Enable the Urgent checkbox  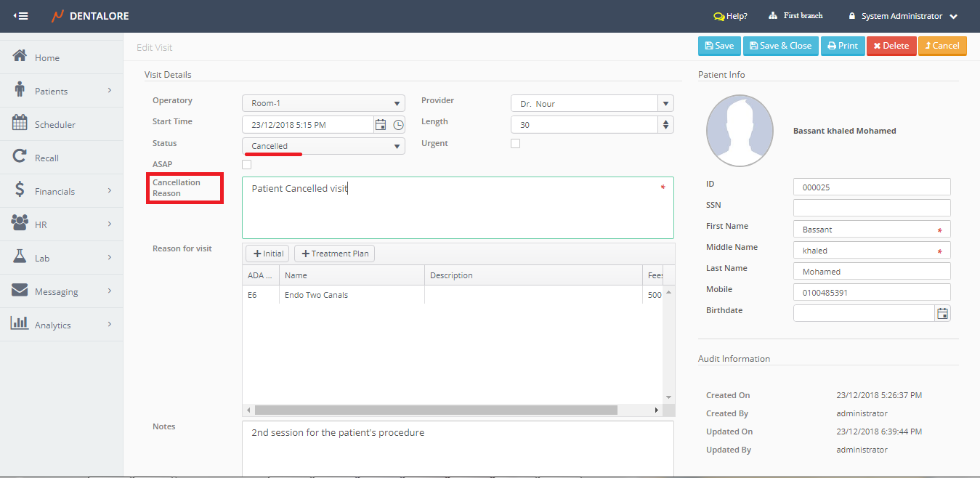click(x=516, y=144)
